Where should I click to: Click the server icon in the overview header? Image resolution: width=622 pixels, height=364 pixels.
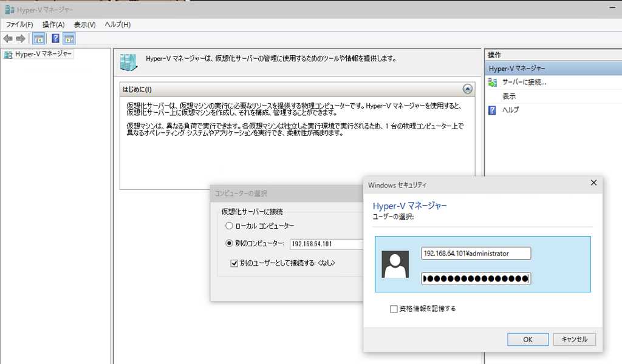[129, 62]
